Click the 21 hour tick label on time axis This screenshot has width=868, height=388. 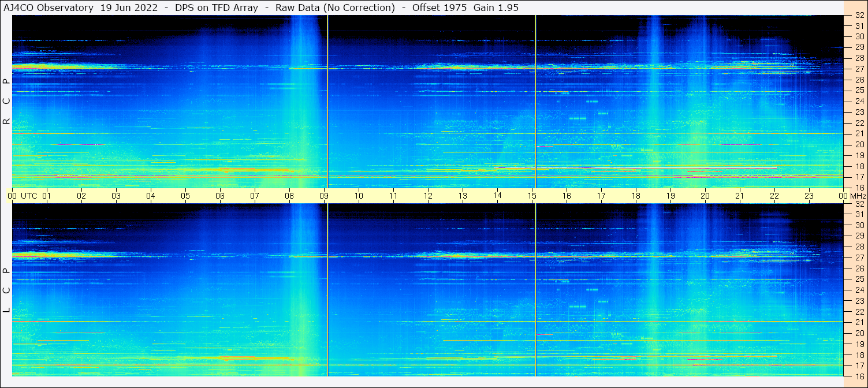740,196
